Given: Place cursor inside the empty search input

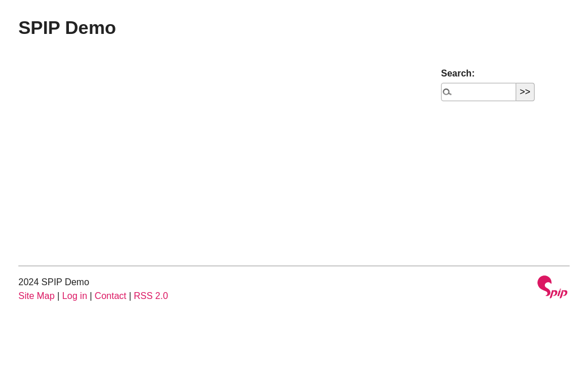Looking at the screenshot, I should tap(483, 92).
